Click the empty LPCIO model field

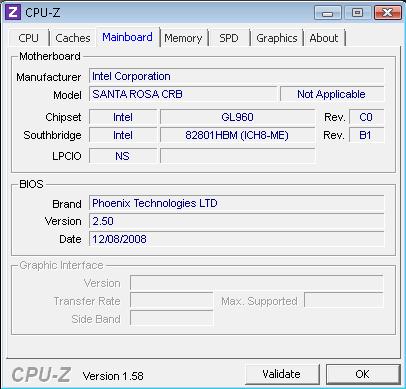coord(237,156)
